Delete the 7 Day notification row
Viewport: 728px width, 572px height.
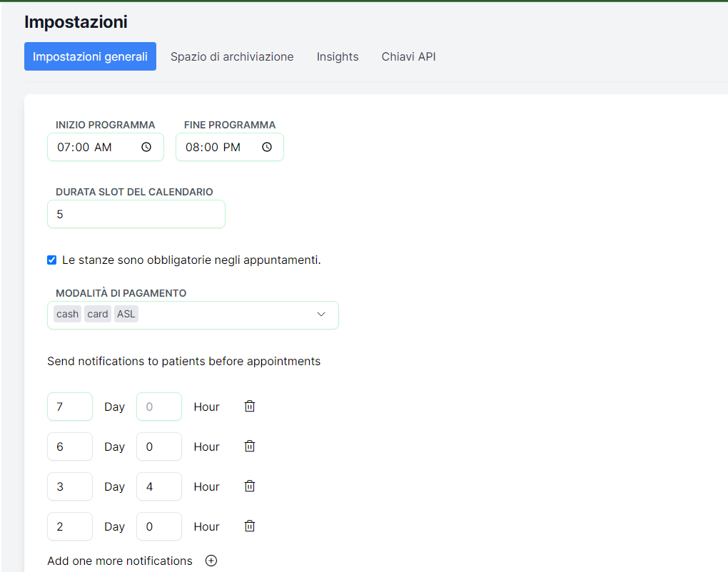250,407
